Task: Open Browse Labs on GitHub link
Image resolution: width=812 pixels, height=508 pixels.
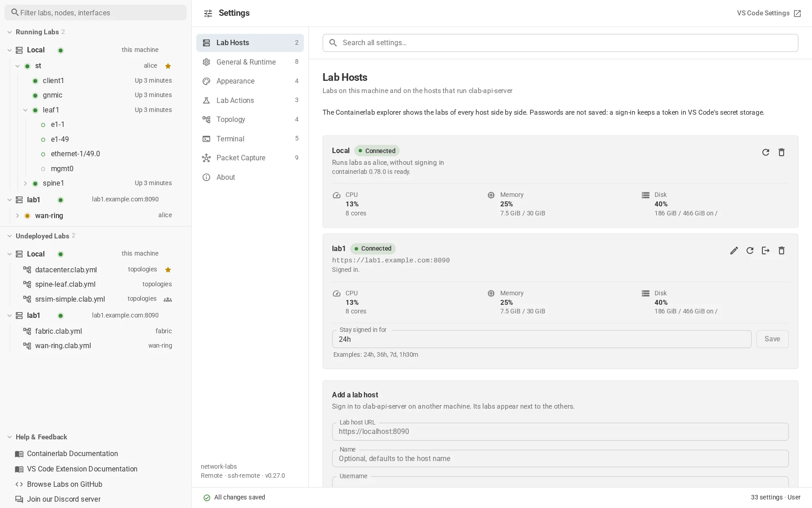Action: click(65, 485)
